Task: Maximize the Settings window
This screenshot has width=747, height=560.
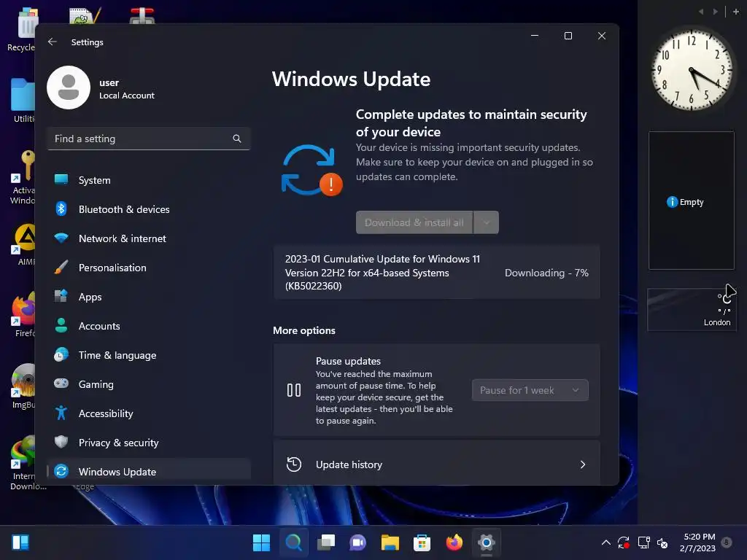Action: (x=568, y=36)
